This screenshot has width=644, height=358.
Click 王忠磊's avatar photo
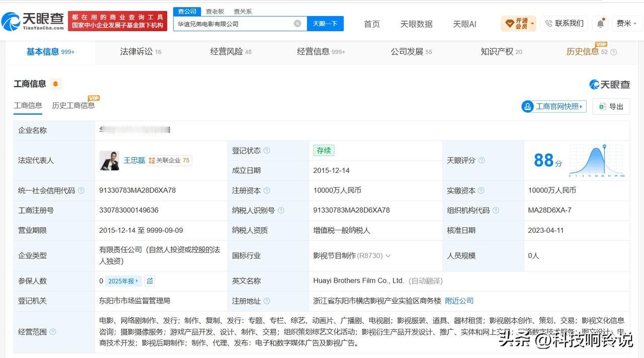(x=109, y=160)
